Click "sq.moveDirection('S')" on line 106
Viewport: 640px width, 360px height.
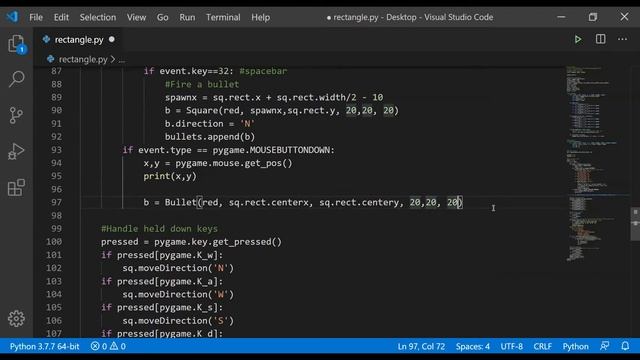coord(178,321)
